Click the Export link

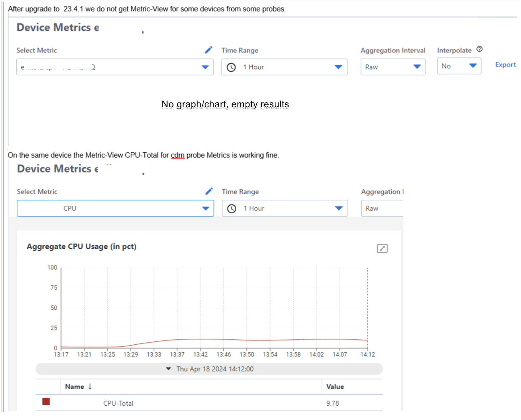[505, 65]
